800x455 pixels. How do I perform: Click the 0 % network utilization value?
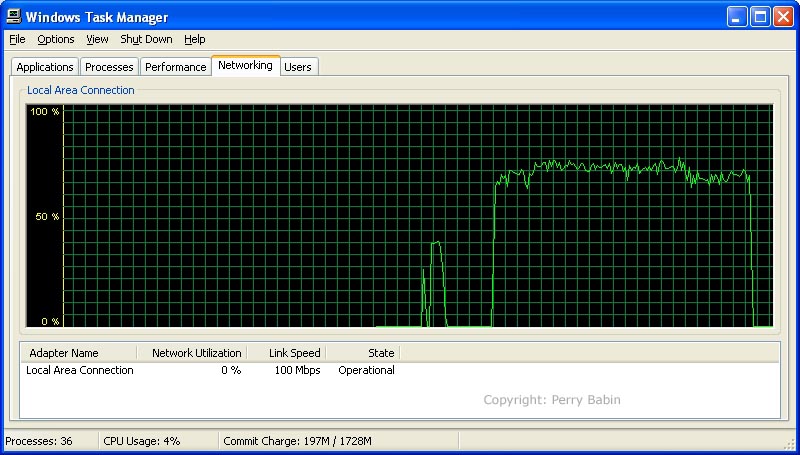click(x=231, y=370)
